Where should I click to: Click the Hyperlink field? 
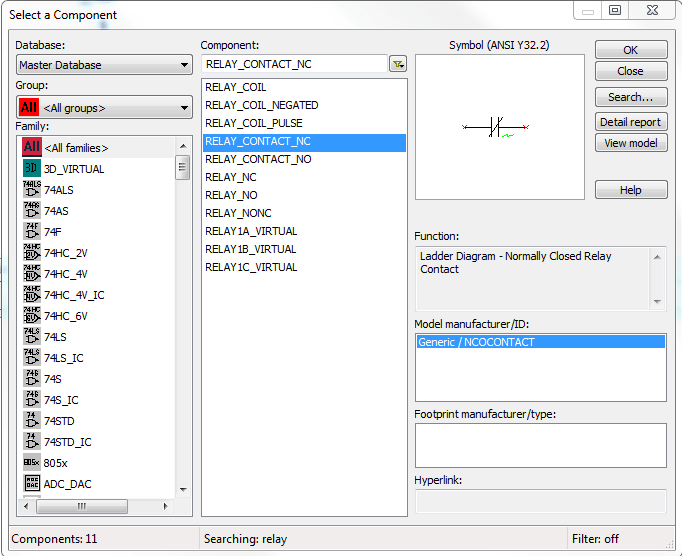click(x=541, y=501)
